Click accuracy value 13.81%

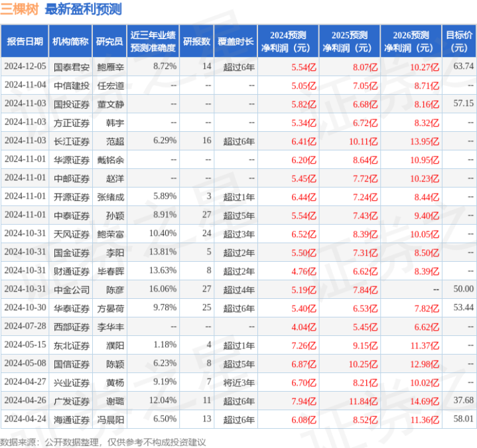163,252
